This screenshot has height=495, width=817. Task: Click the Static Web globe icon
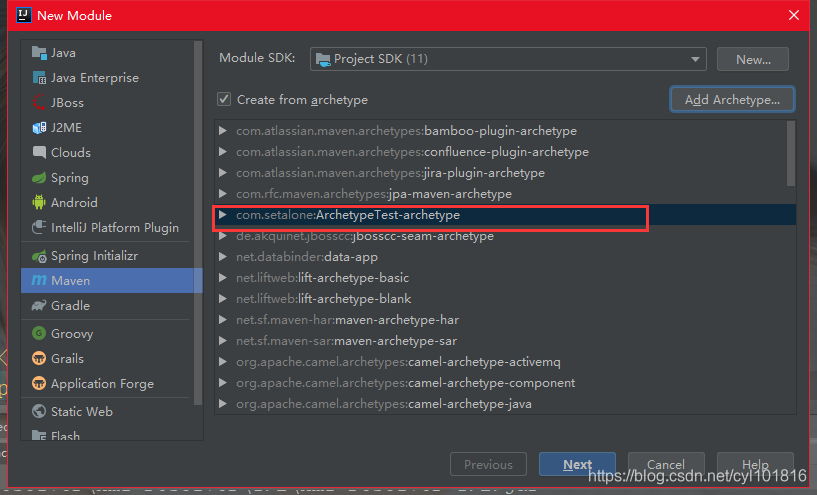[x=39, y=411]
